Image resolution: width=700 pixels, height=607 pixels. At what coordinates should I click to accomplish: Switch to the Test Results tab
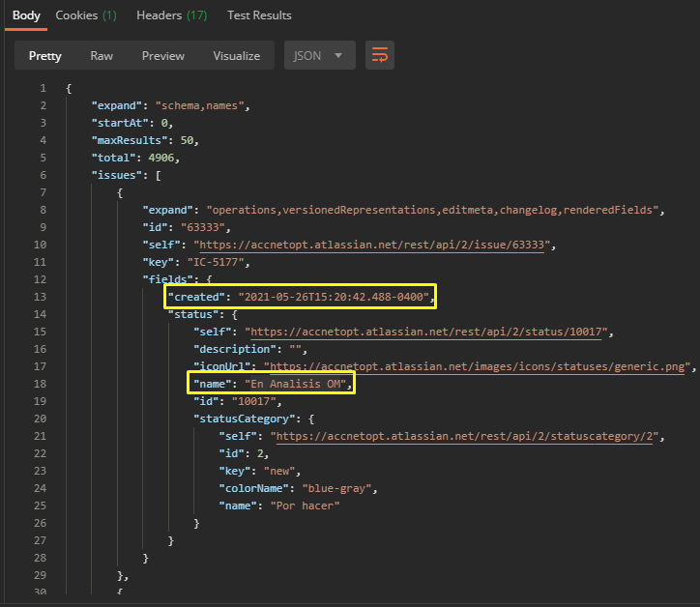[x=259, y=15]
